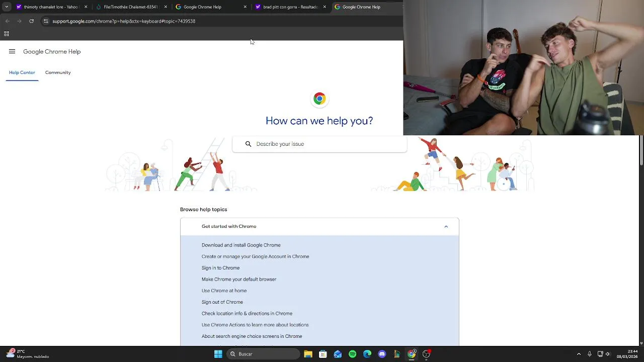Open Sign out of Chrome article
The image size is (644, 362).
tap(222, 302)
